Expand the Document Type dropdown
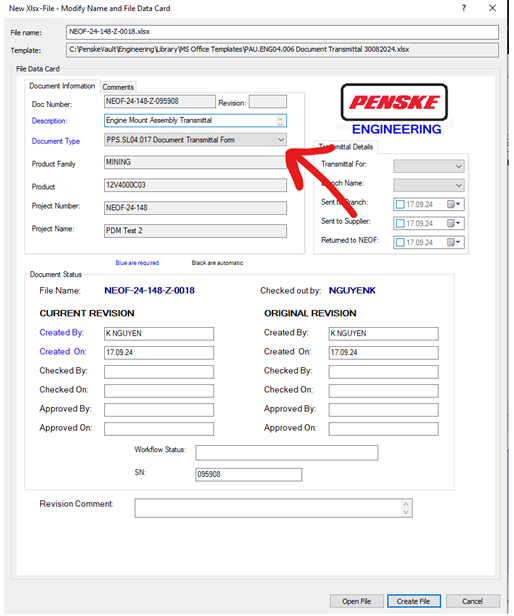This screenshot has height=616, width=514. click(x=281, y=140)
